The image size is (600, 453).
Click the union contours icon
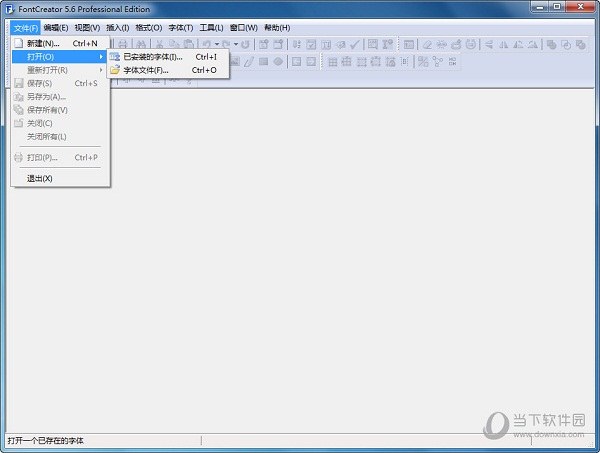(x=551, y=45)
